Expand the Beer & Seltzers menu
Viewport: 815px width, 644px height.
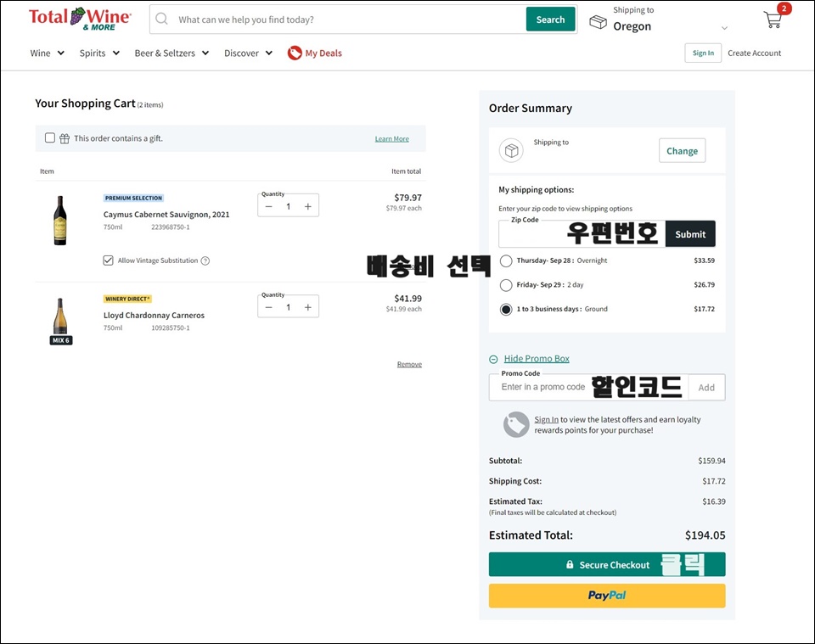[x=171, y=53]
